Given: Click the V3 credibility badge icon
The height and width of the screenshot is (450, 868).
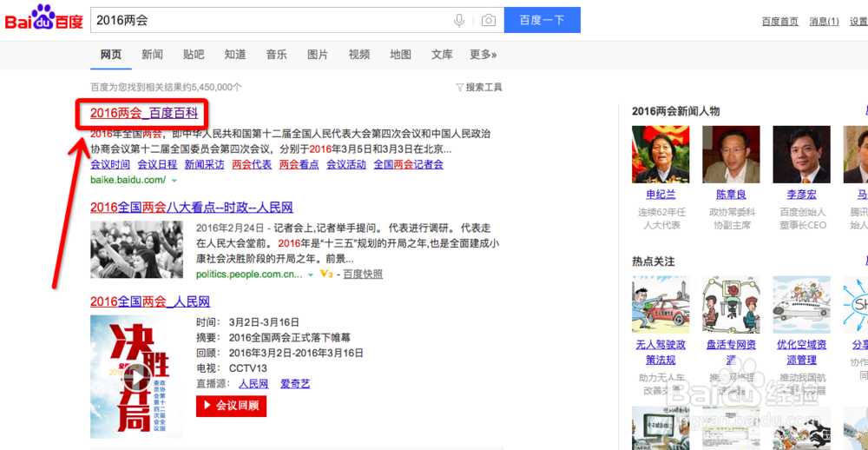Looking at the screenshot, I should 326,275.
